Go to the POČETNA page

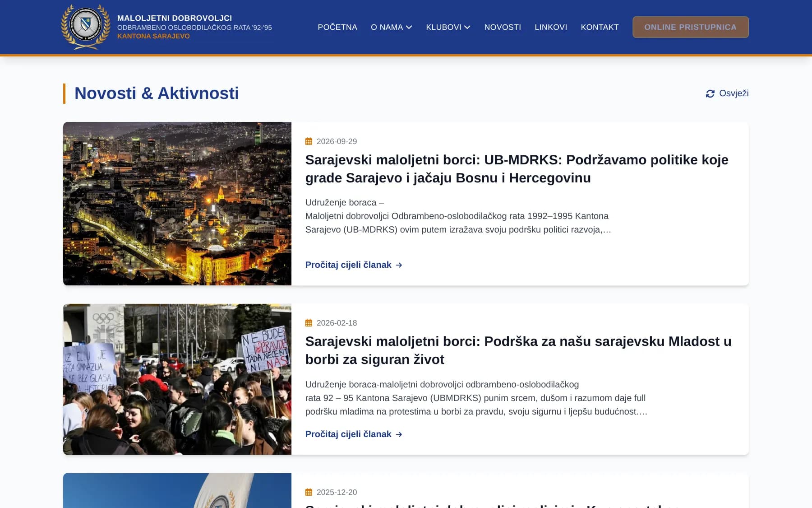pos(337,27)
